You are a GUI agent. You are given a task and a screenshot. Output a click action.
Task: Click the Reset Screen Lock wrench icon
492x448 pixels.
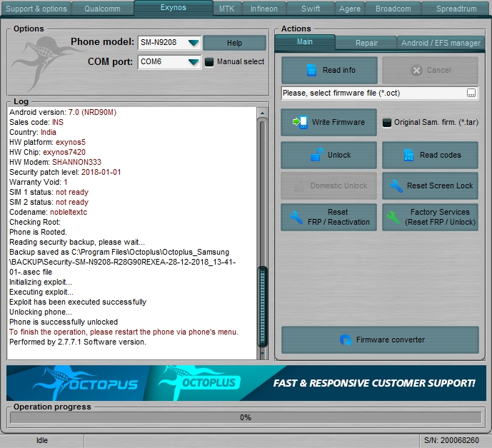point(396,186)
